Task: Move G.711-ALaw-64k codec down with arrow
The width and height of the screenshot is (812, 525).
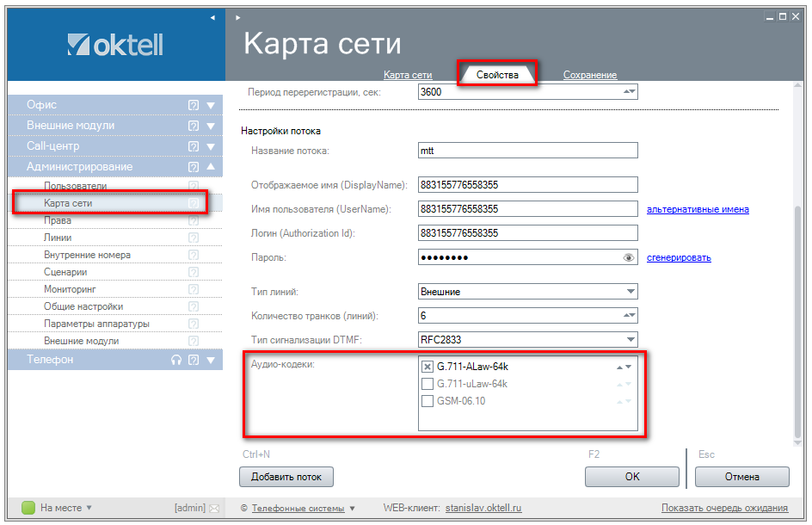Action: point(629,367)
